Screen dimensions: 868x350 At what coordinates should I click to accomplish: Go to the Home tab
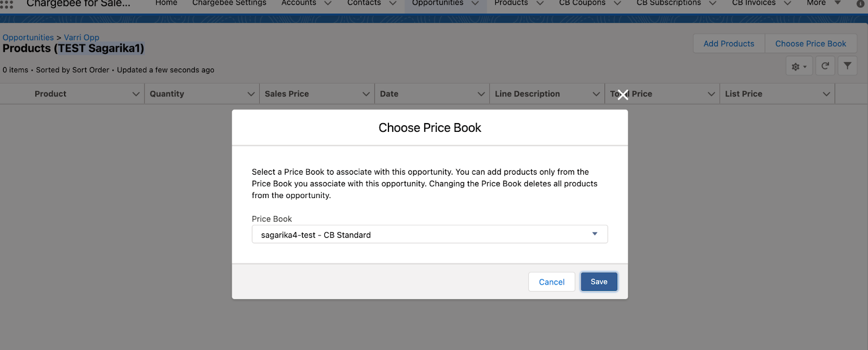pos(166,3)
